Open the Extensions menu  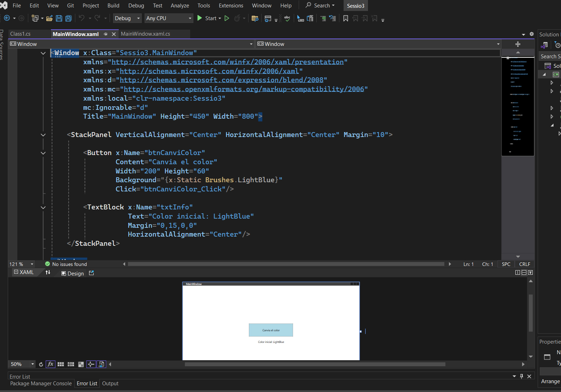[x=231, y=6]
